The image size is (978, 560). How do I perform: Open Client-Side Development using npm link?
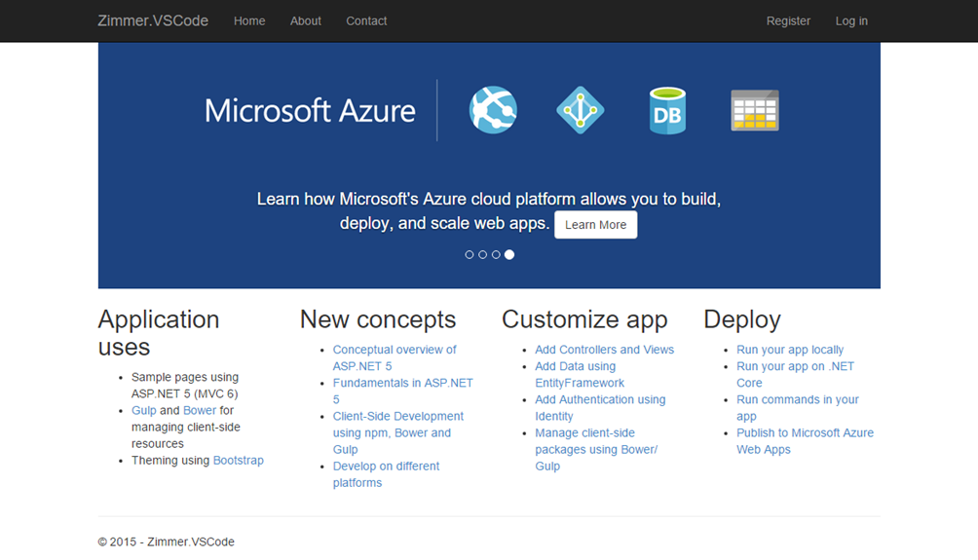pos(398,432)
